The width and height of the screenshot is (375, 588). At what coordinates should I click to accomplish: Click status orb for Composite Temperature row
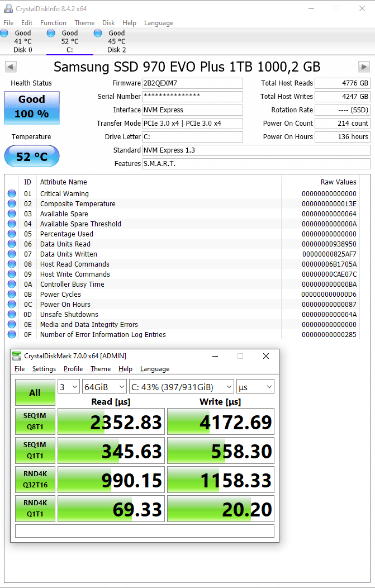[x=12, y=203]
